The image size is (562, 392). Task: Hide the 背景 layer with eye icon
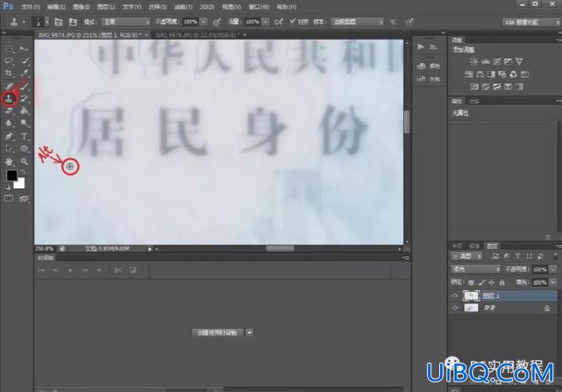click(455, 308)
